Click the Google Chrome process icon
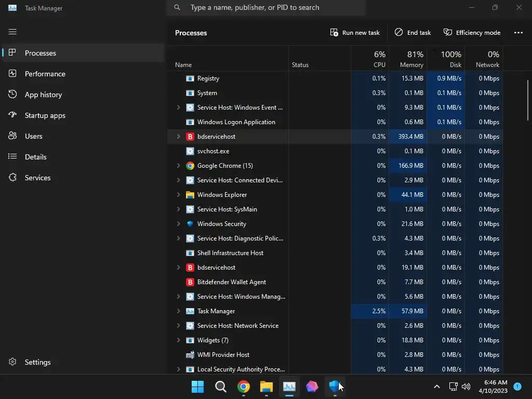Screen dimensions: 532x399 [190, 166]
